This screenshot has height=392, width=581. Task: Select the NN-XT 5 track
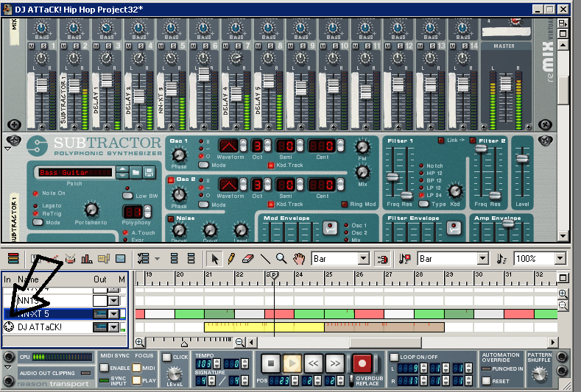click(65, 314)
